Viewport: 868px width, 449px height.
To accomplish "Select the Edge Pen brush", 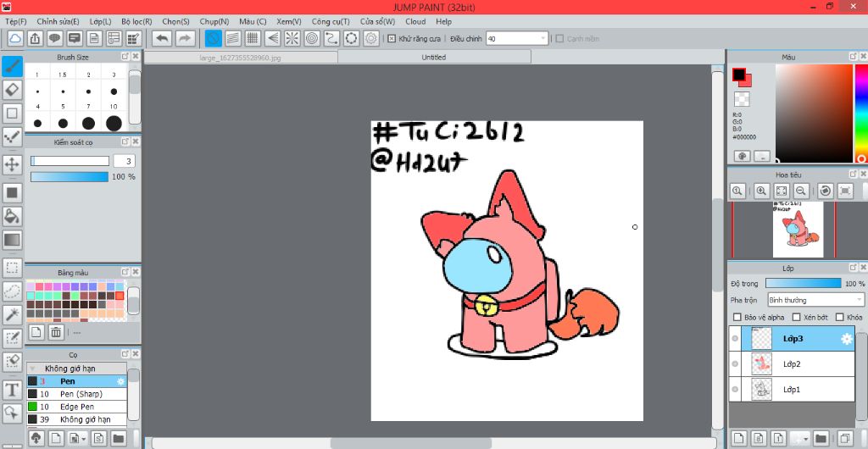I will [77, 407].
